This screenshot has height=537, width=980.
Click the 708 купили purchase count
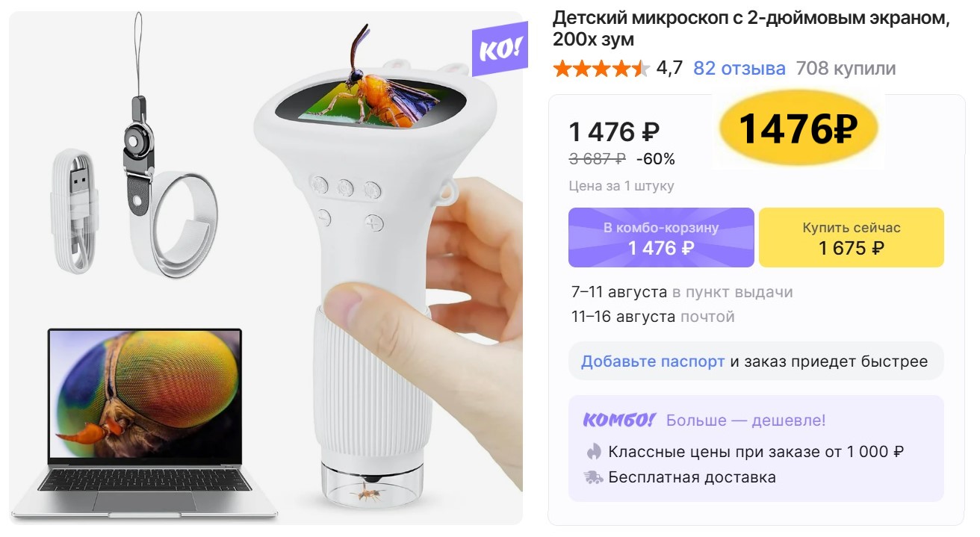point(846,69)
